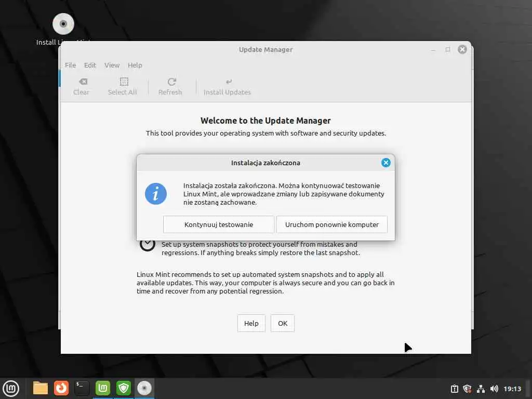Open the Install Linux Mint desktop icon
532x399 pixels.
63,29
